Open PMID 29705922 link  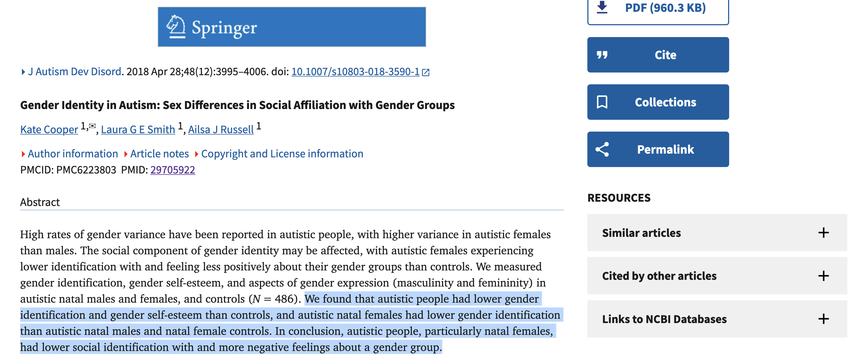172,169
